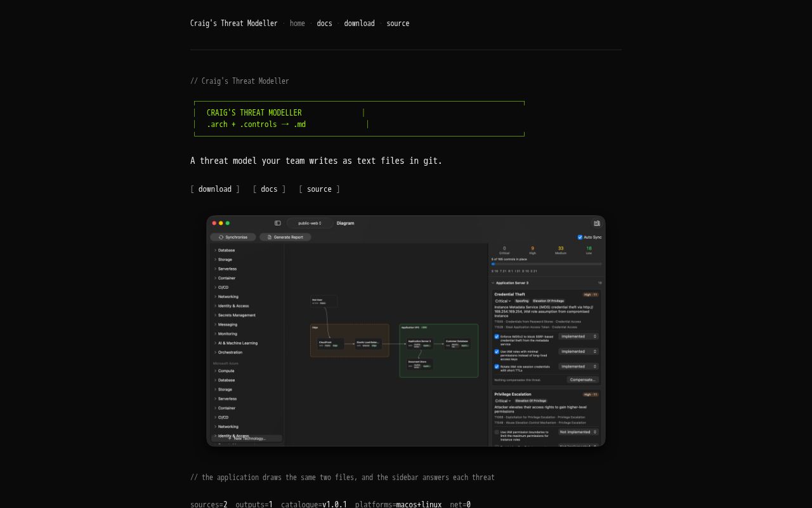Collapse the Application Server 3 threat group

tap(494, 283)
